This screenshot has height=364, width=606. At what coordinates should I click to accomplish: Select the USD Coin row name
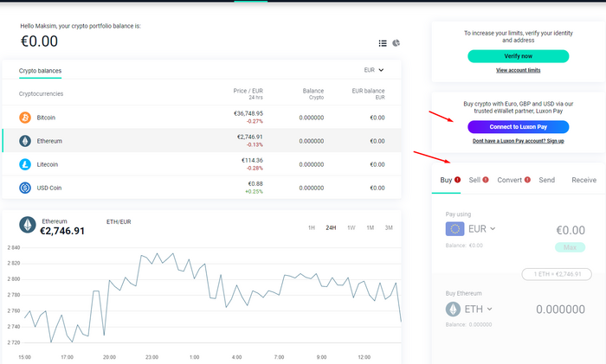49,188
